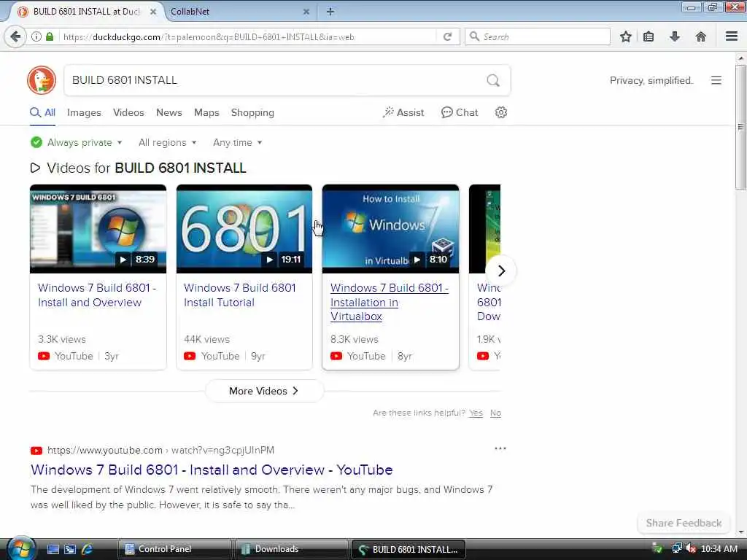Select the Videos search tab
Image resolution: width=747 pixels, height=560 pixels.
128,112
